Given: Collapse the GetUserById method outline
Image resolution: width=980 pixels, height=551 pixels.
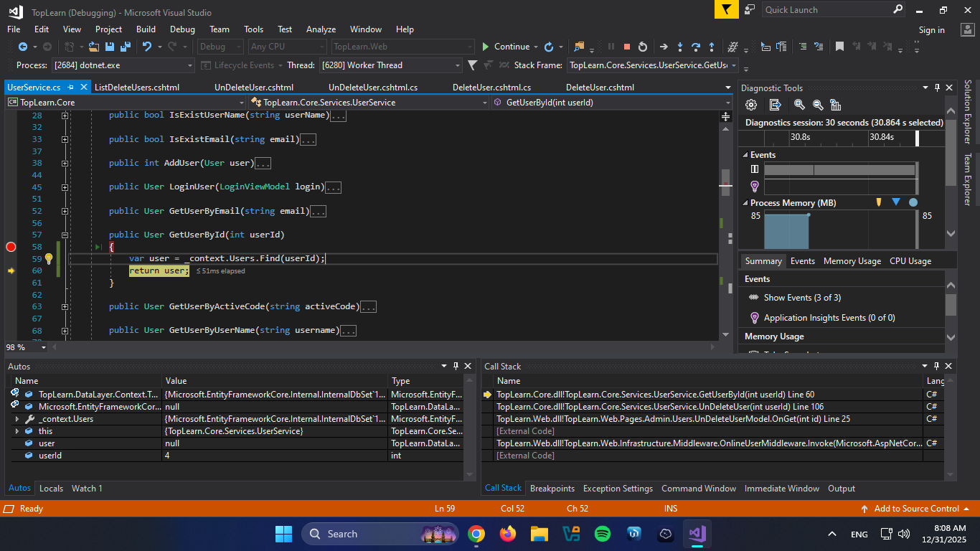Looking at the screenshot, I should pos(65,235).
